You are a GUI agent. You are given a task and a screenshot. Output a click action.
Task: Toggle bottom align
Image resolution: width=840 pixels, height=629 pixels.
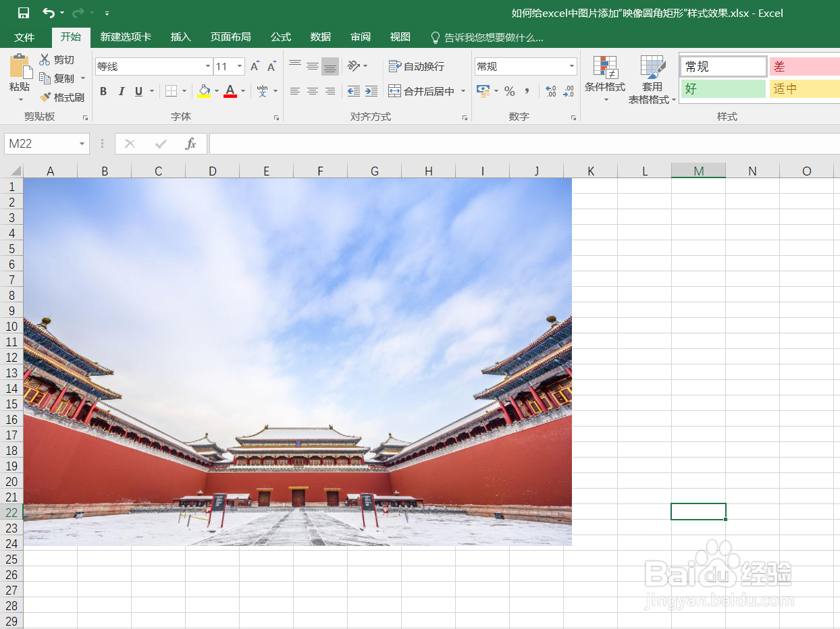coord(330,66)
